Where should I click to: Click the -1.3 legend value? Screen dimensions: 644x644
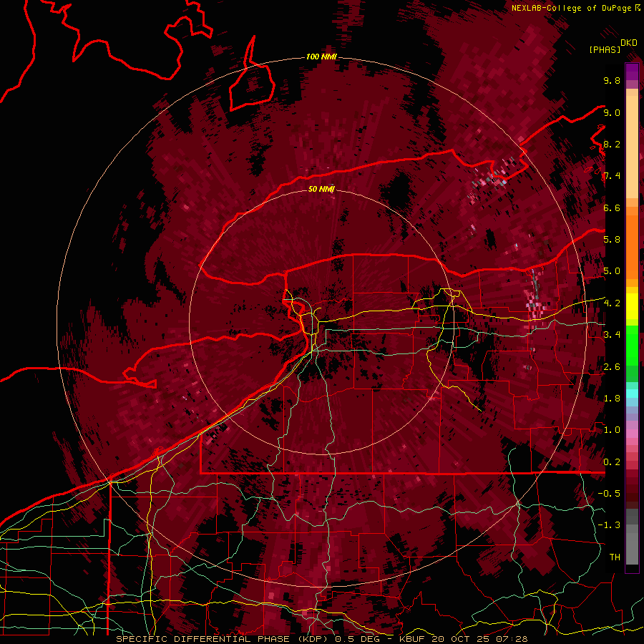609,525
